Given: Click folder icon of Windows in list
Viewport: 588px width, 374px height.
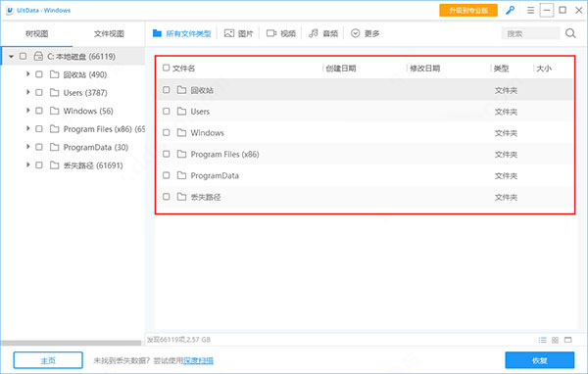Looking at the screenshot, I should coord(181,132).
